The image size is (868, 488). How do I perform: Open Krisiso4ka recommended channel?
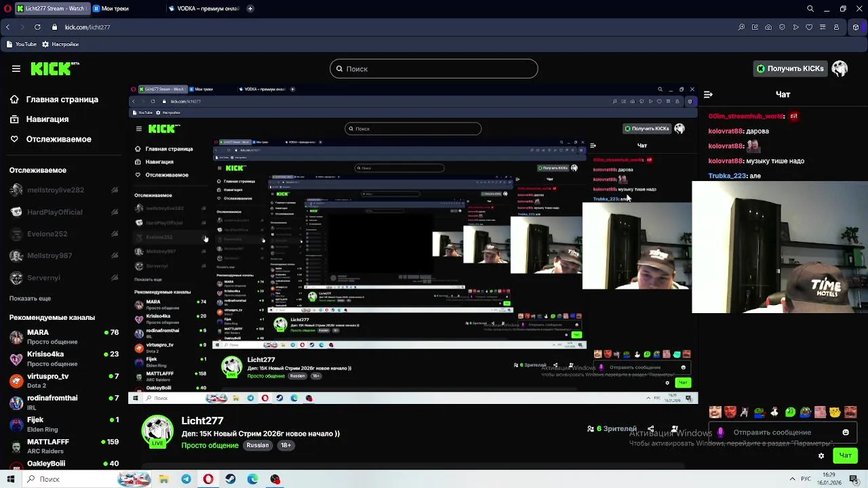[x=64, y=359]
